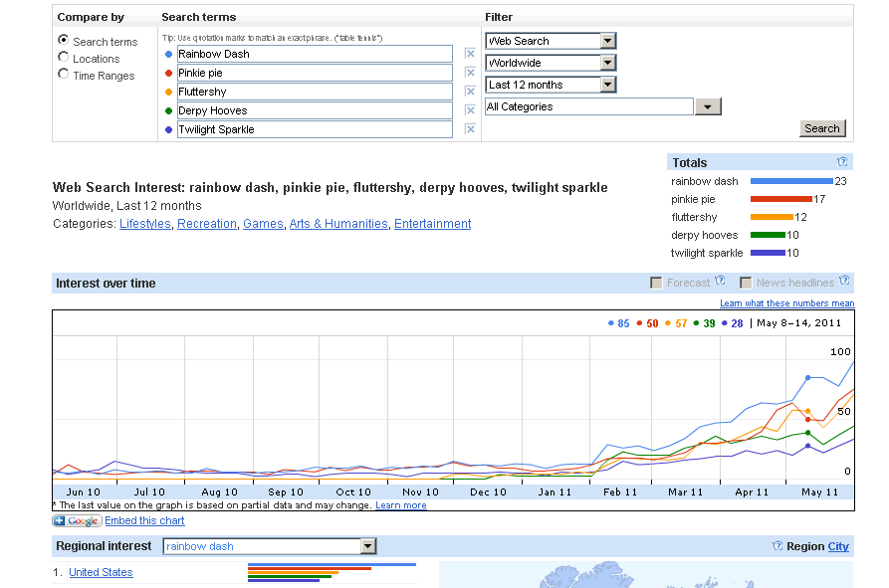Click the Derpy Hooves search term field
The height and width of the screenshot is (588, 889).
[315, 110]
